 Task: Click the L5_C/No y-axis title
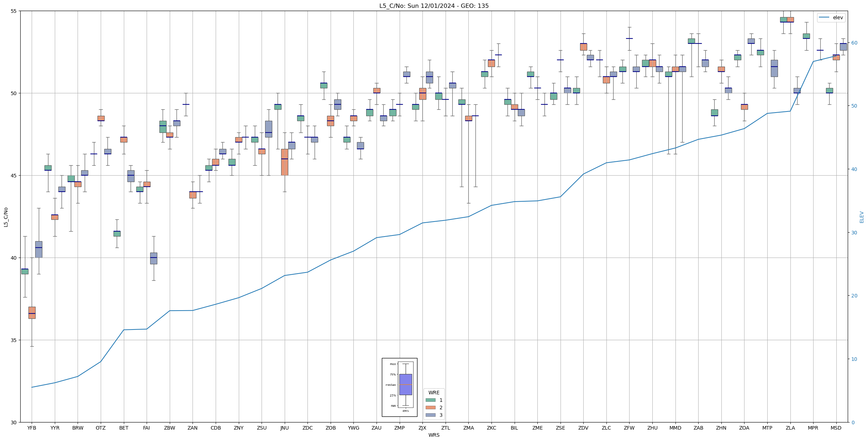[6, 217]
